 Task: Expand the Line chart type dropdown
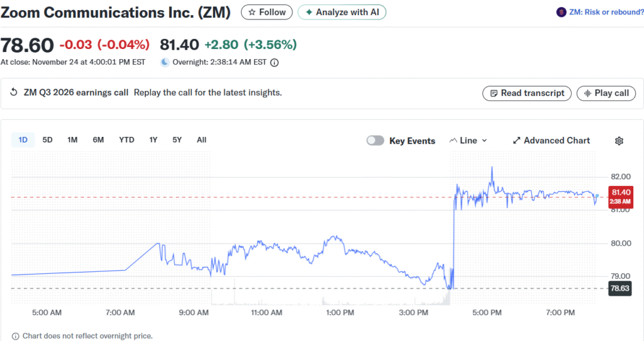pos(469,141)
